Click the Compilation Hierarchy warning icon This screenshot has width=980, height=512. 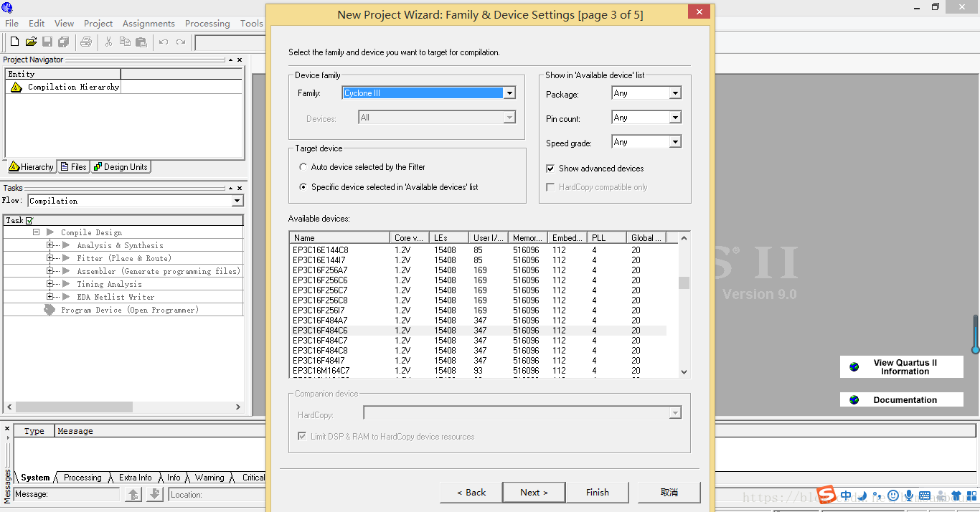point(17,87)
